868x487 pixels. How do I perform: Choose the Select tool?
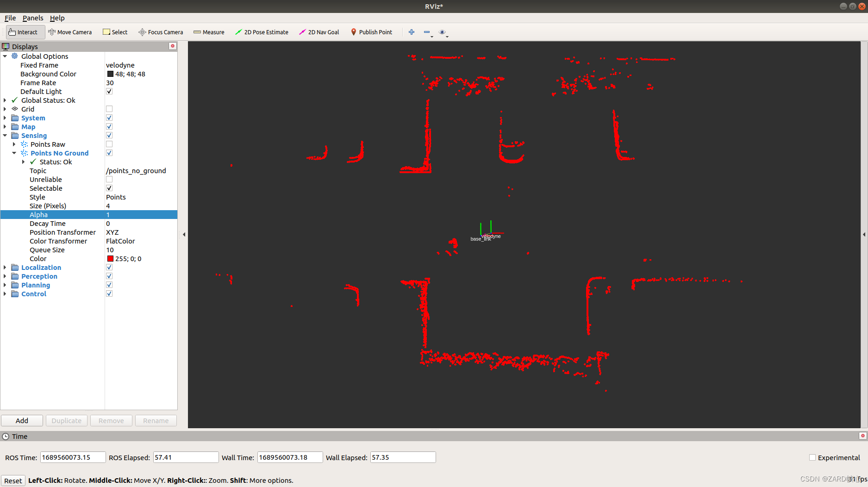pos(115,32)
